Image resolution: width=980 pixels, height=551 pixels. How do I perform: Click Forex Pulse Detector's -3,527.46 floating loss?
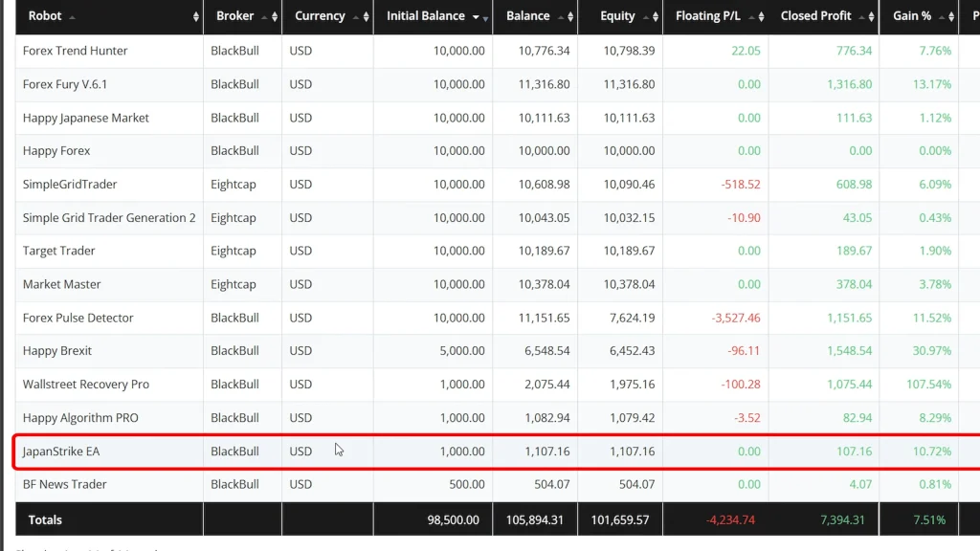click(736, 318)
